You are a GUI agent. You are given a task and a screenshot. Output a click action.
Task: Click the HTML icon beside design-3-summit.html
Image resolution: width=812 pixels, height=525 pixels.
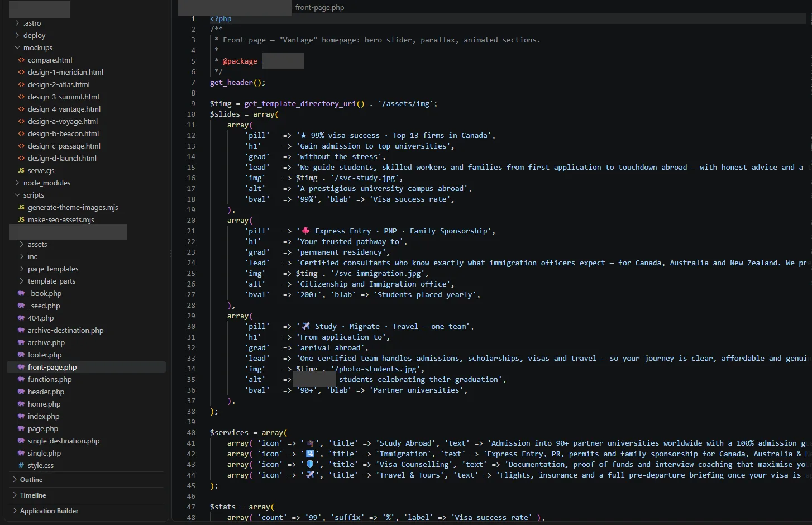21,97
